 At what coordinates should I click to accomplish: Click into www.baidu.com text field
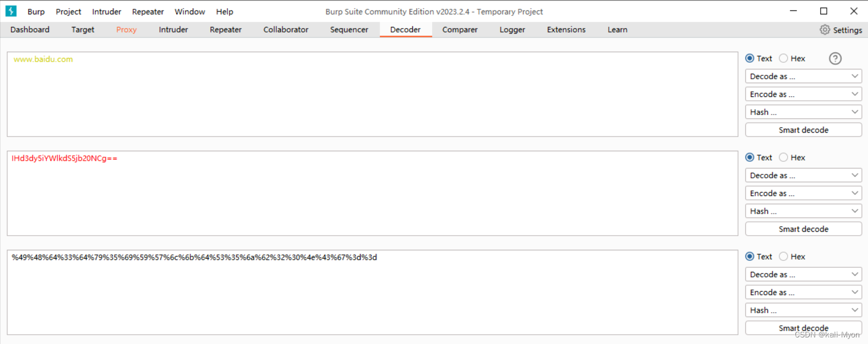(x=372, y=94)
